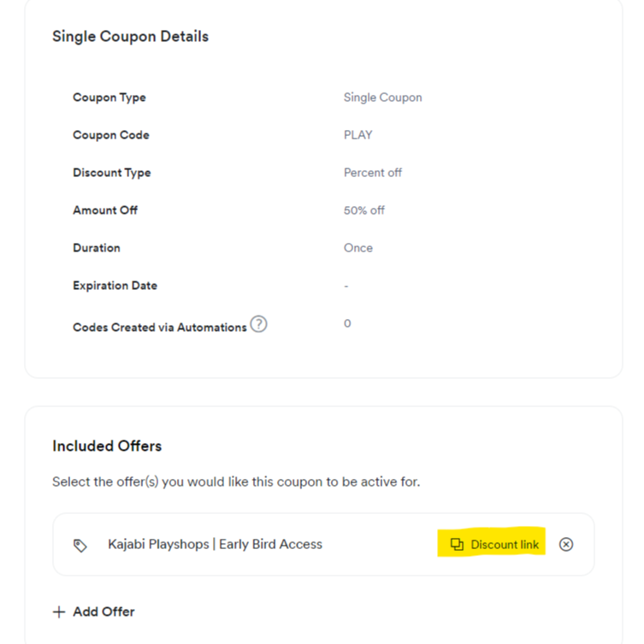Click the PLAY coupon code value

point(358,135)
